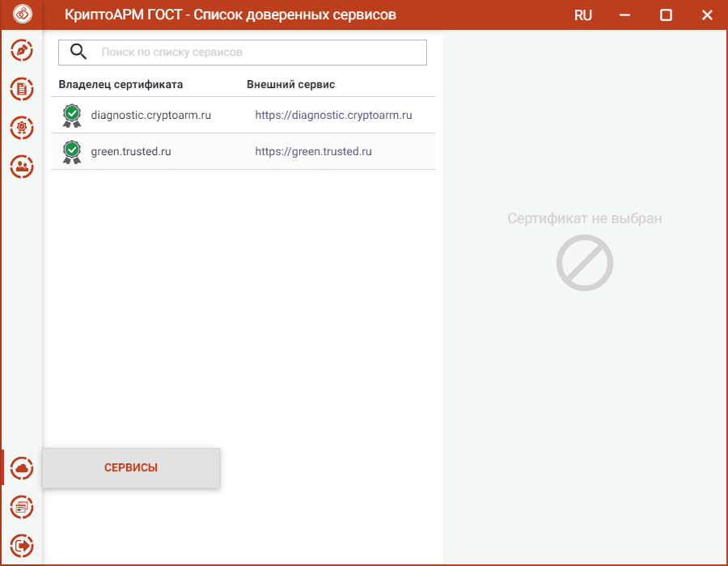Open the event log sidebar icon
Image resolution: width=728 pixels, height=566 pixels.
[x=22, y=507]
